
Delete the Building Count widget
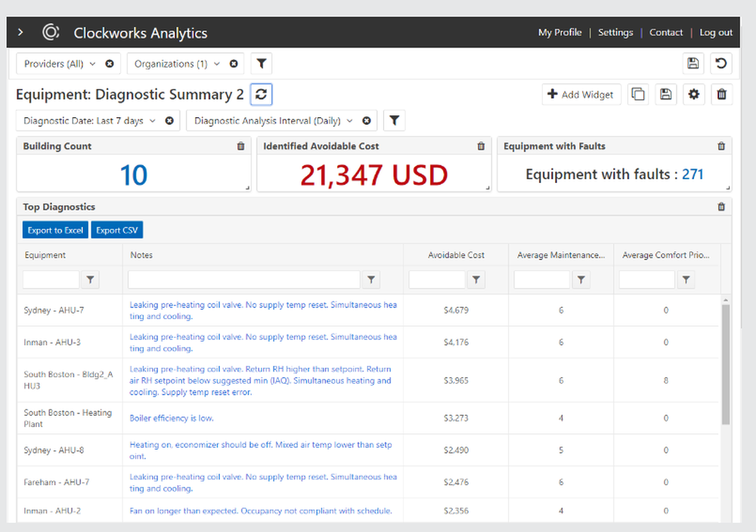point(240,146)
